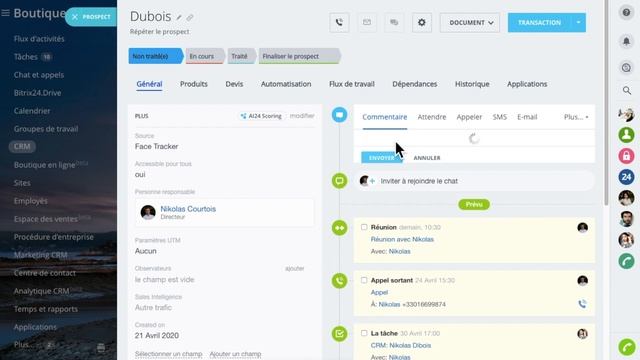Expand the Plus... dropdown in the timeline
This screenshot has width=640, height=360.
click(576, 117)
